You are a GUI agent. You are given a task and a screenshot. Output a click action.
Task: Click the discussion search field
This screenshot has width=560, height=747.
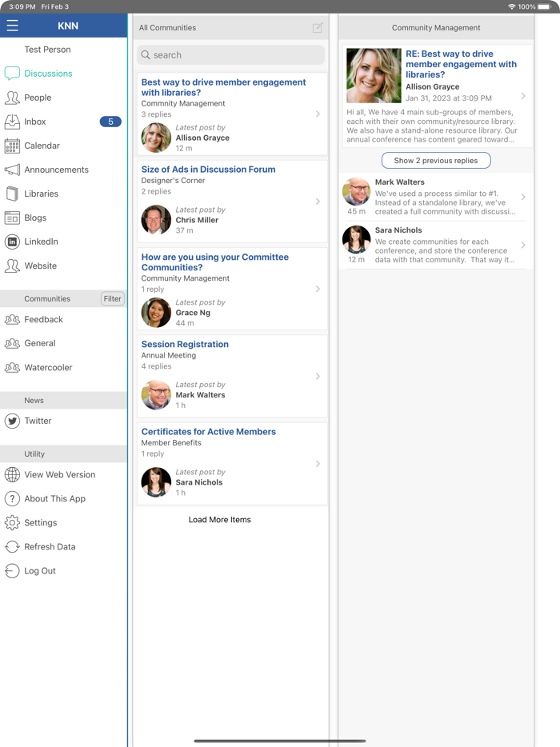[230, 55]
